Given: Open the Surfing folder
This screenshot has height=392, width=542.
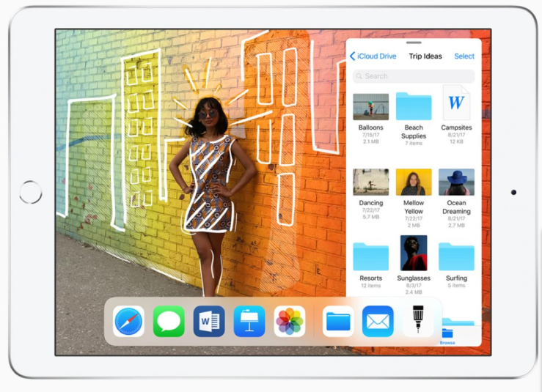Looking at the screenshot, I should pyautogui.click(x=456, y=256).
